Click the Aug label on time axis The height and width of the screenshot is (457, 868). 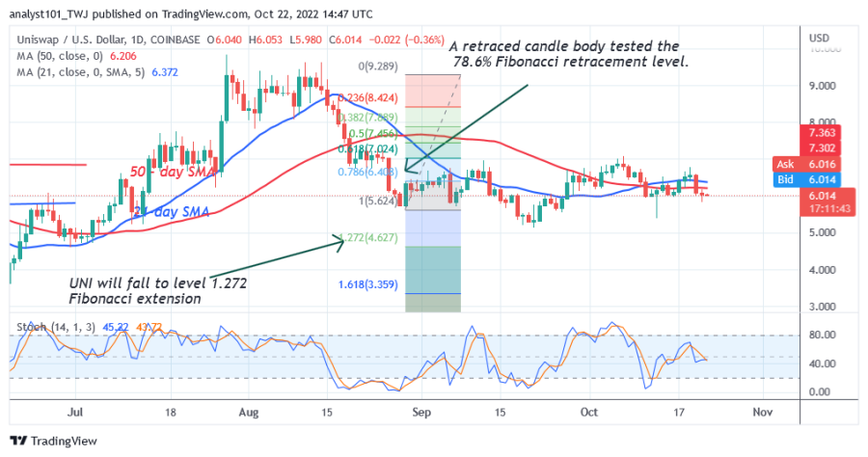coord(249,413)
